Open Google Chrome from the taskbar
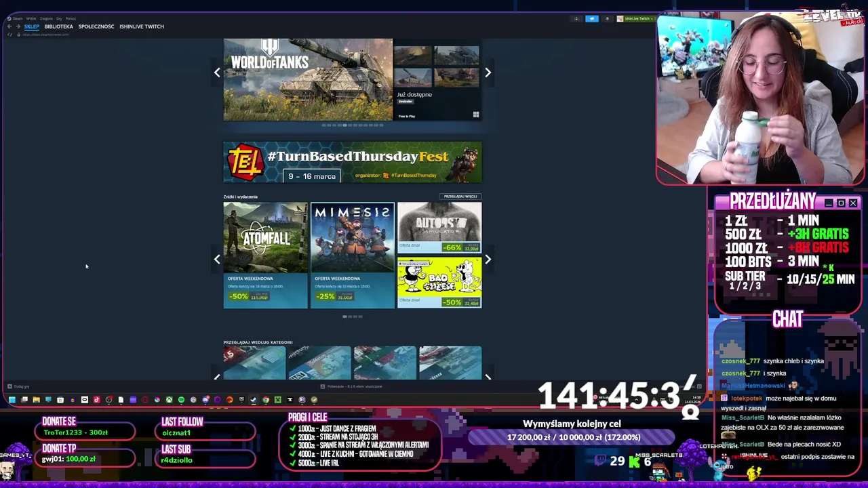The width and height of the screenshot is (868, 488). point(266,400)
